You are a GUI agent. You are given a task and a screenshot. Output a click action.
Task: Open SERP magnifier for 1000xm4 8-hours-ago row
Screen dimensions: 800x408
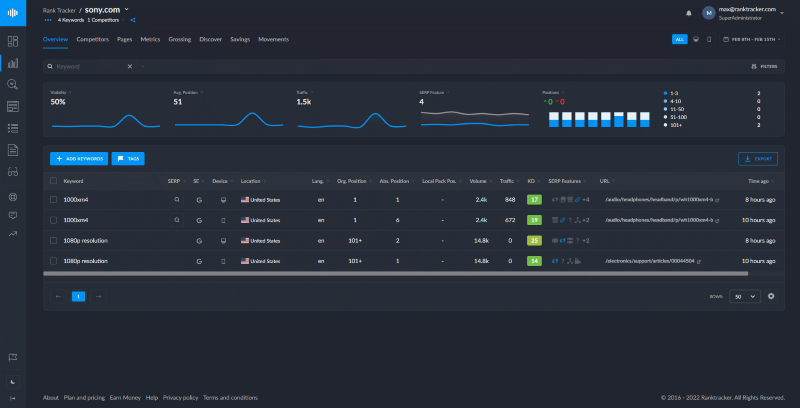[177, 200]
